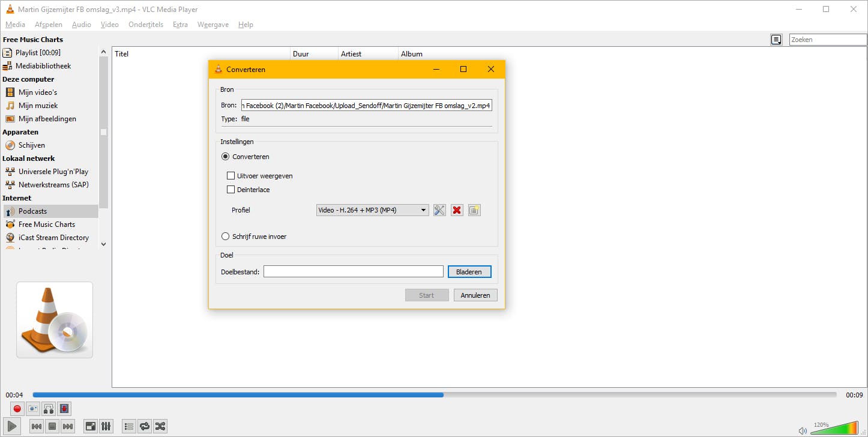The height and width of the screenshot is (437, 868).
Task: Toggle the loop/repeat mode button
Action: pyautogui.click(x=145, y=426)
